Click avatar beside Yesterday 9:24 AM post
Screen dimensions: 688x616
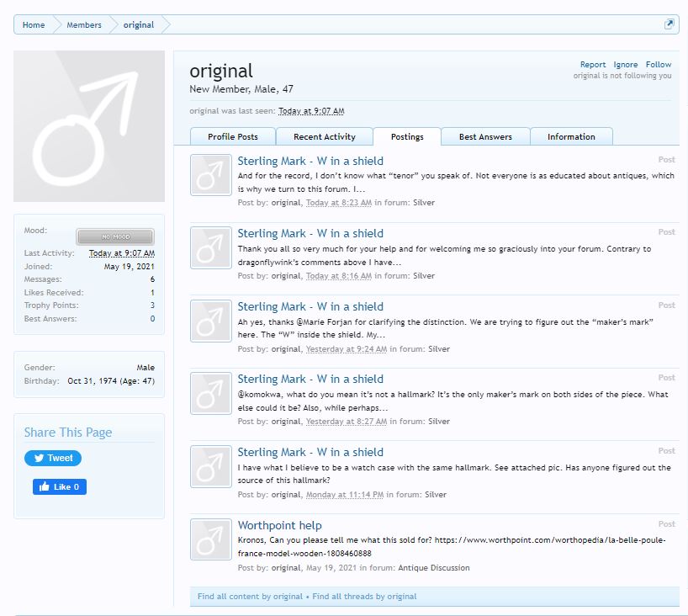tap(210, 321)
